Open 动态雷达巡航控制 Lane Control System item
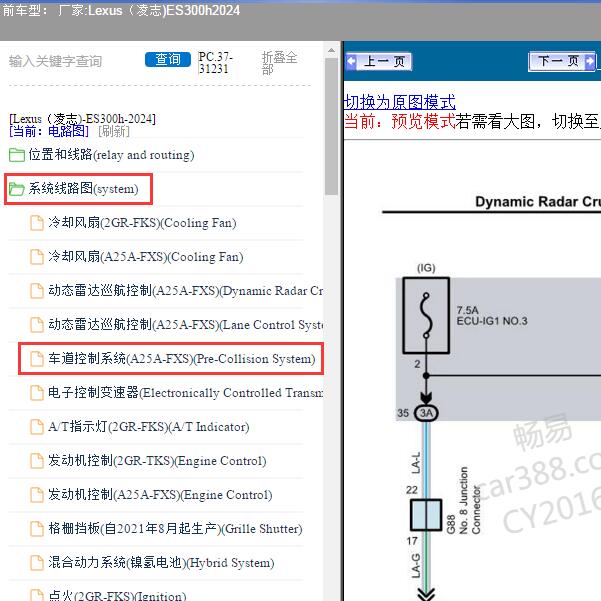This screenshot has height=601, width=601. pyautogui.click(x=186, y=325)
